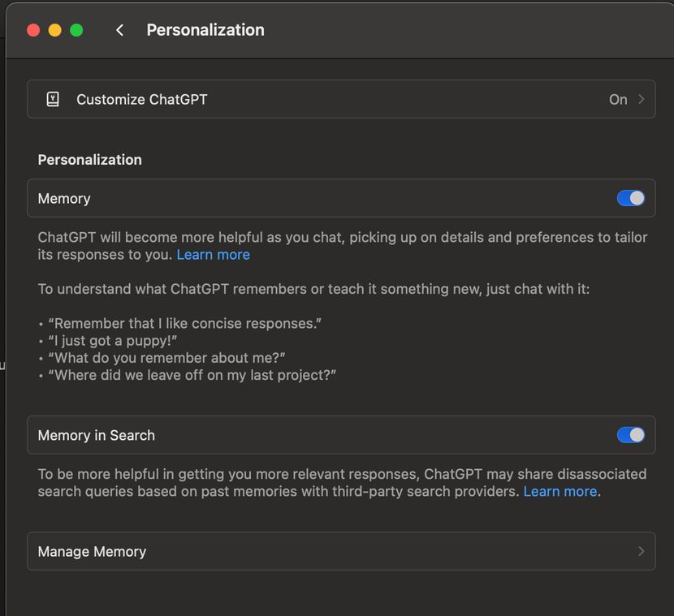
Task: Click the Personalization window title
Action: click(205, 30)
